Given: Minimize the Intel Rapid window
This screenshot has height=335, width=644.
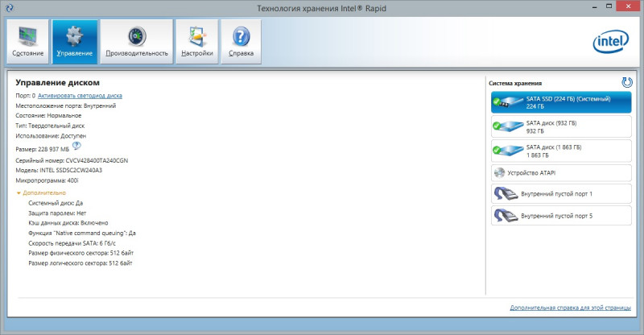Looking at the screenshot, I should coord(595,7).
